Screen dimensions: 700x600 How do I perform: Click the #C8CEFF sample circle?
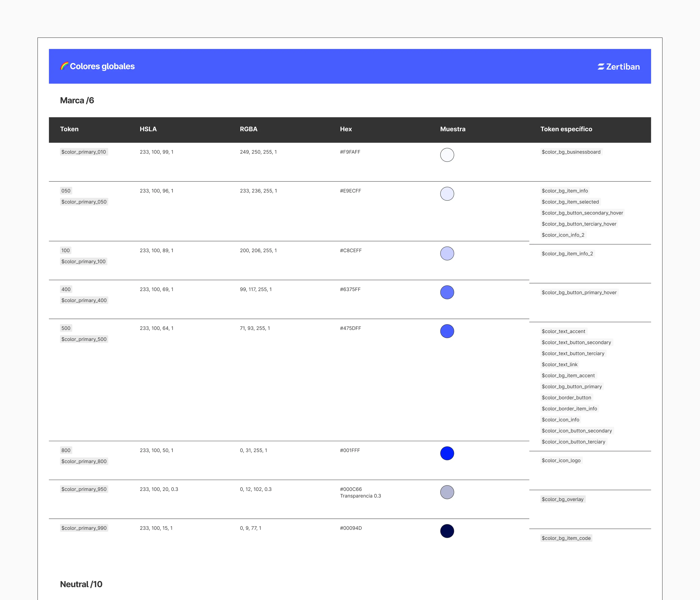447,254
